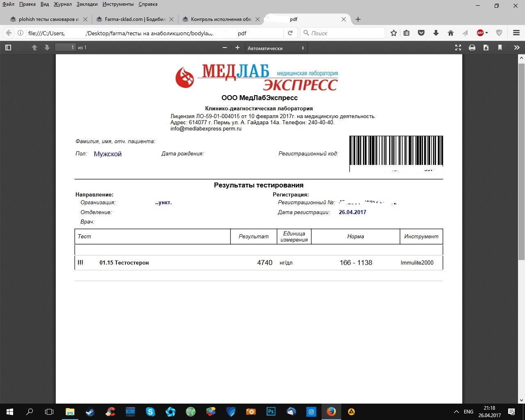Bookmark this page with the star
The width and height of the screenshot is (525, 420).
tap(393, 33)
